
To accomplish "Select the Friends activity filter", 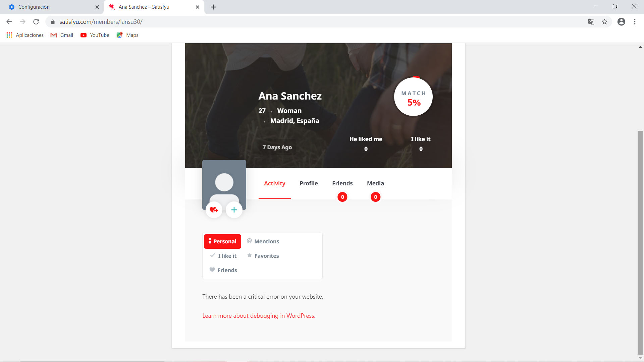I will coord(223,270).
